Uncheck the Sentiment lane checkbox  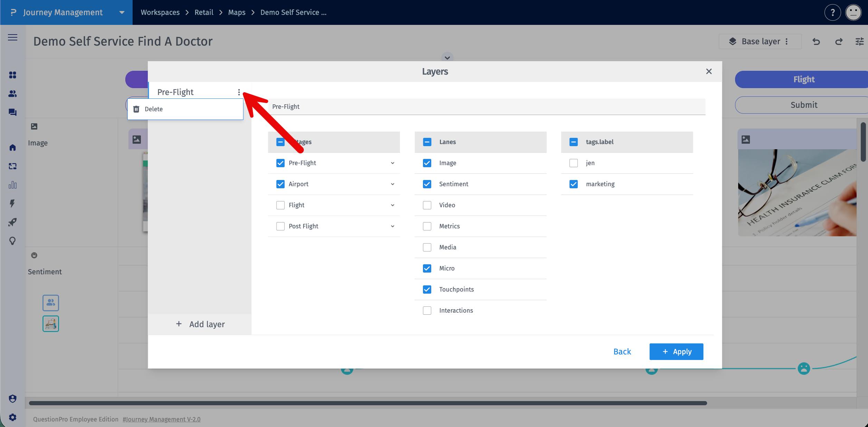427,184
